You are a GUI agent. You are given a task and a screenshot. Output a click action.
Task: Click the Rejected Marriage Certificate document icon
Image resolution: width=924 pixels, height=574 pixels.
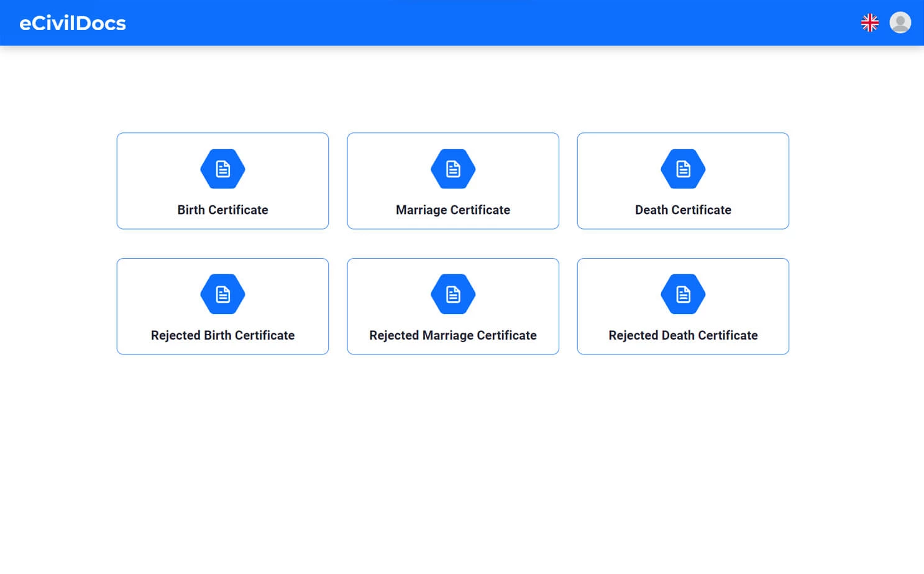452,294
